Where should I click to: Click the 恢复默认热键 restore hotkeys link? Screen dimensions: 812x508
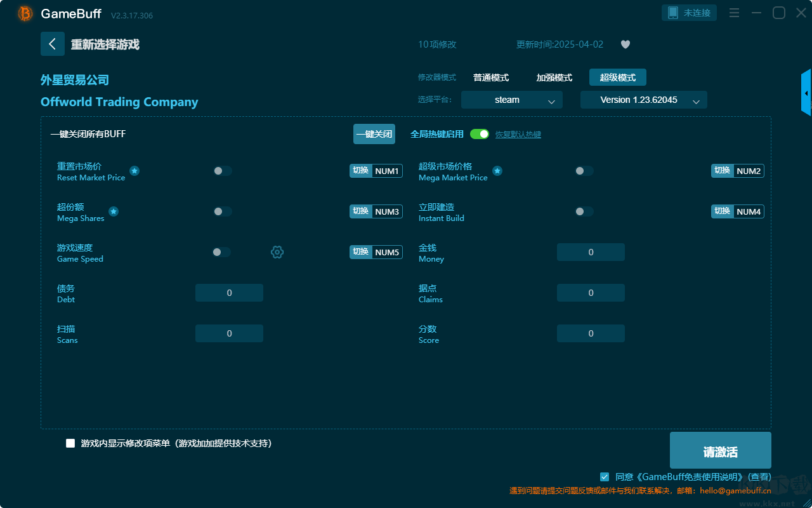518,135
